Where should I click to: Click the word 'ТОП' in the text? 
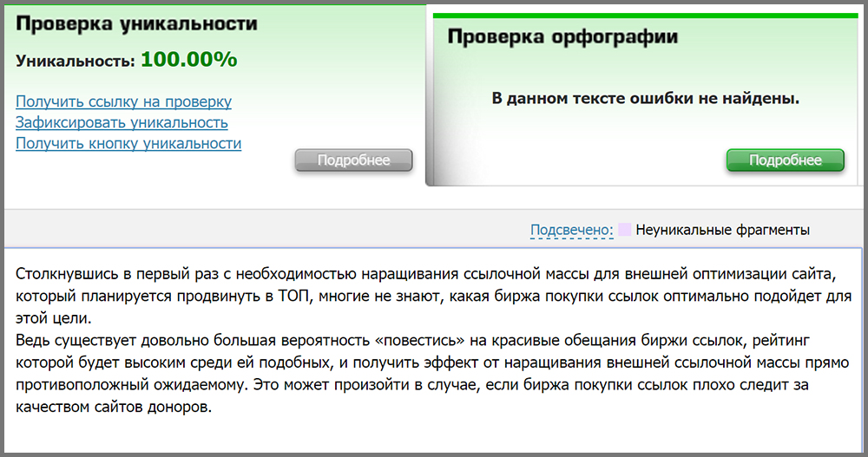(x=290, y=297)
